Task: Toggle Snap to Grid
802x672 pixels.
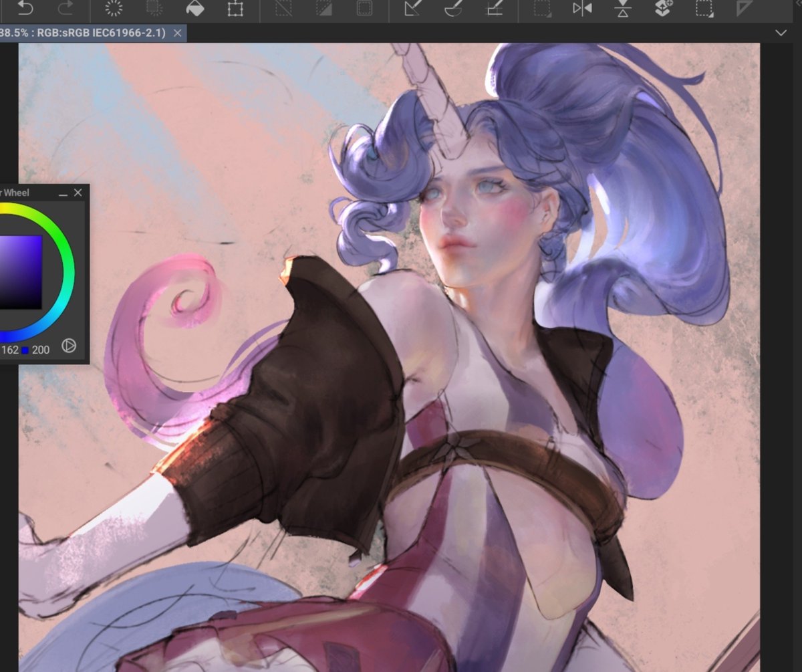Action: pos(494,9)
